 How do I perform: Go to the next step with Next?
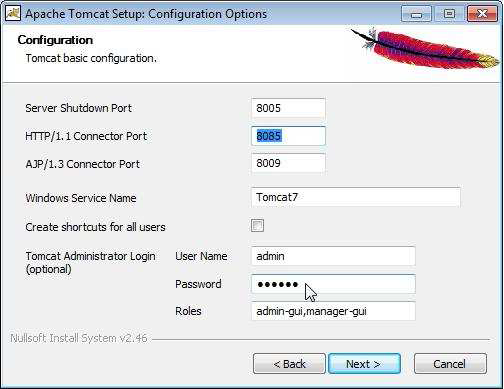pos(364,364)
